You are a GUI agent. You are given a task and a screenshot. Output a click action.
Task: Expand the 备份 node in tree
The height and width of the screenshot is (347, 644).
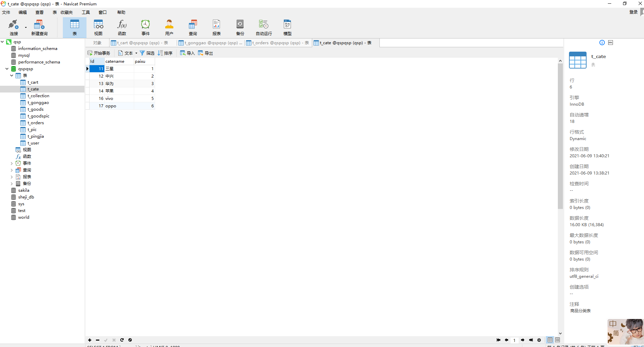click(x=12, y=184)
